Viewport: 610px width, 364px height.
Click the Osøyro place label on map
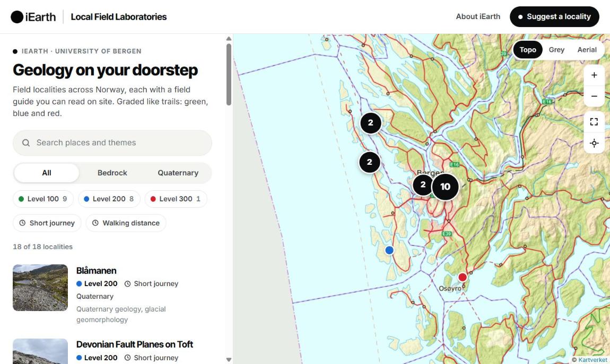click(450, 289)
